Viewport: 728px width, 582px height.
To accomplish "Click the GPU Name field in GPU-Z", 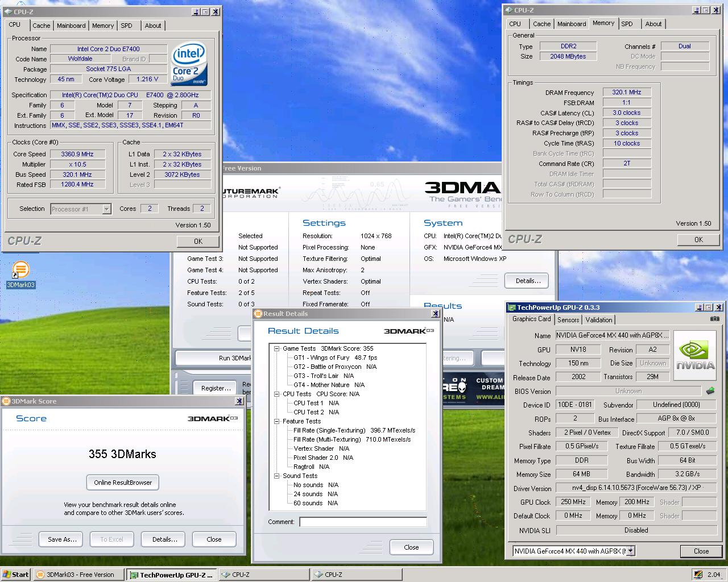I will tap(613, 335).
